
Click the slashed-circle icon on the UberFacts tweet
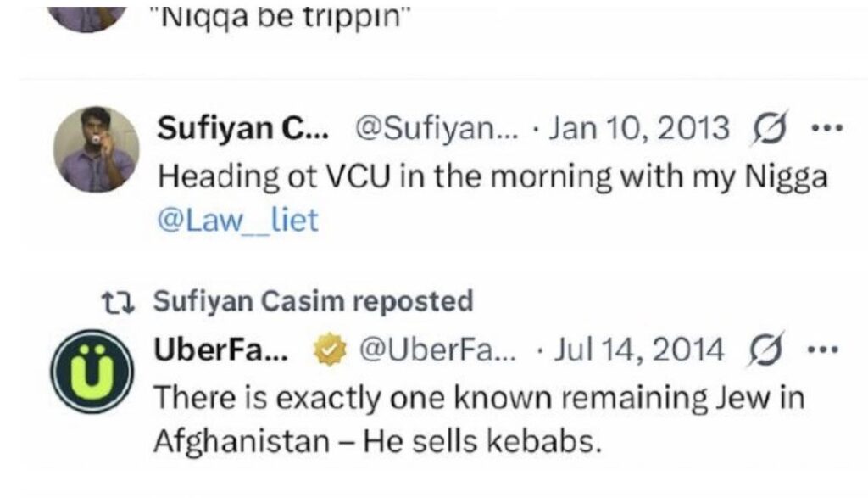click(x=767, y=349)
